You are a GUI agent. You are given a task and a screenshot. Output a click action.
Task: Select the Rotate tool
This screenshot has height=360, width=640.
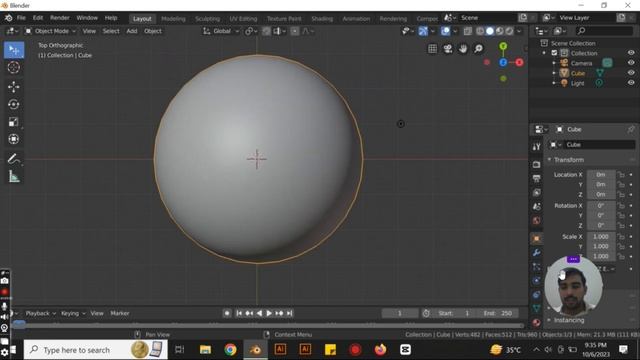point(14,104)
